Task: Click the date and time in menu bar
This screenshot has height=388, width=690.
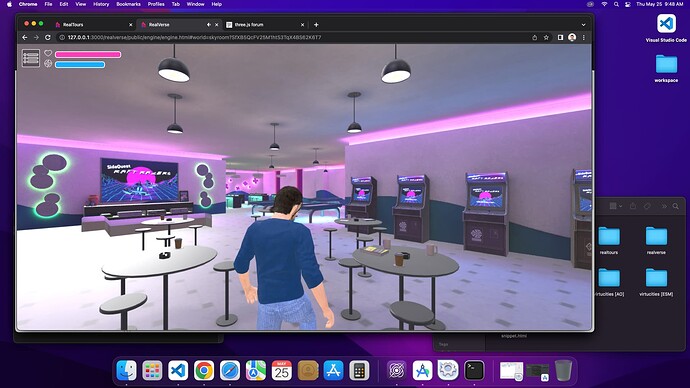Action: pos(659,4)
